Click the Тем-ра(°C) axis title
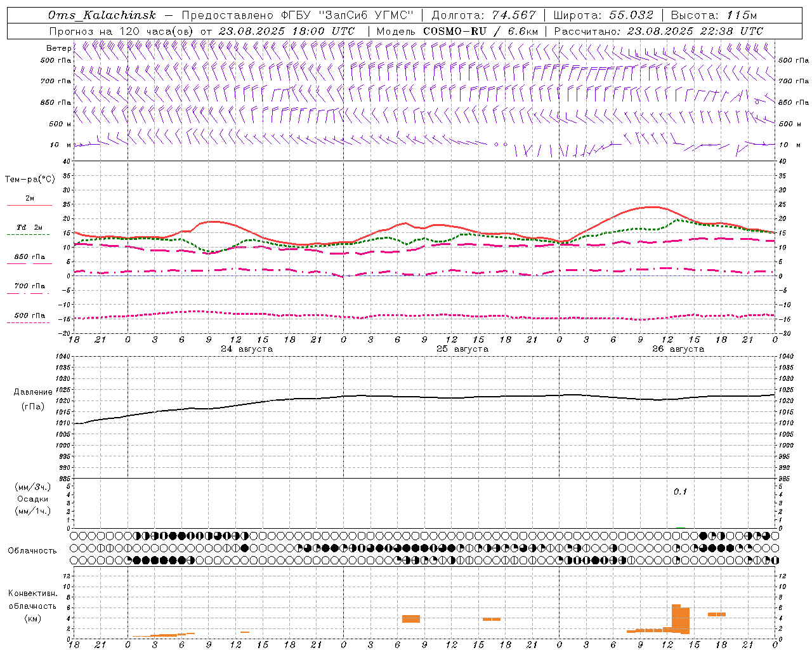The width and height of the screenshot is (812, 650). coord(30,180)
